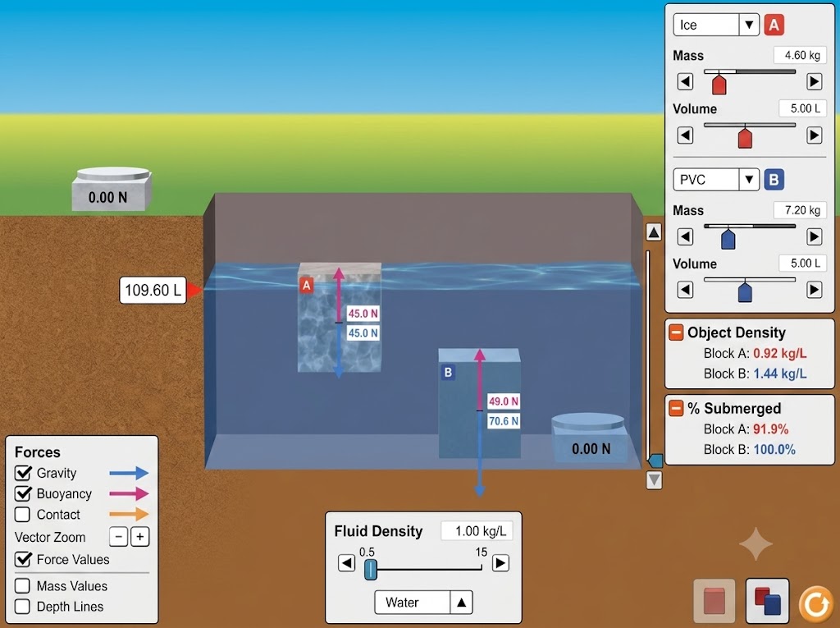The image size is (840, 628).
Task: Select PVC Block B in the pool
Action: tap(479, 403)
